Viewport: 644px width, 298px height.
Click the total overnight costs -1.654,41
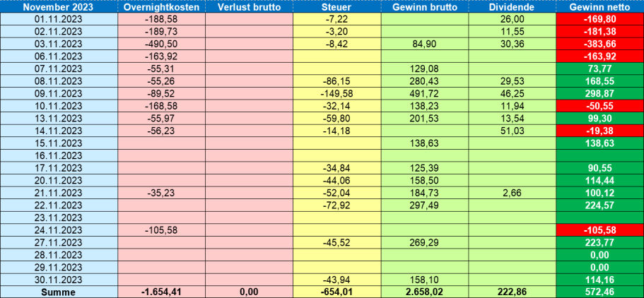[x=161, y=292]
